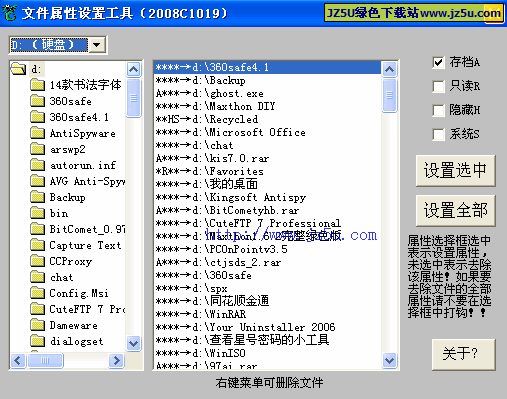Screen dimensions: 507x399
Task: Select d:\BitCometyhb.rar in file list
Action: click(267, 210)
